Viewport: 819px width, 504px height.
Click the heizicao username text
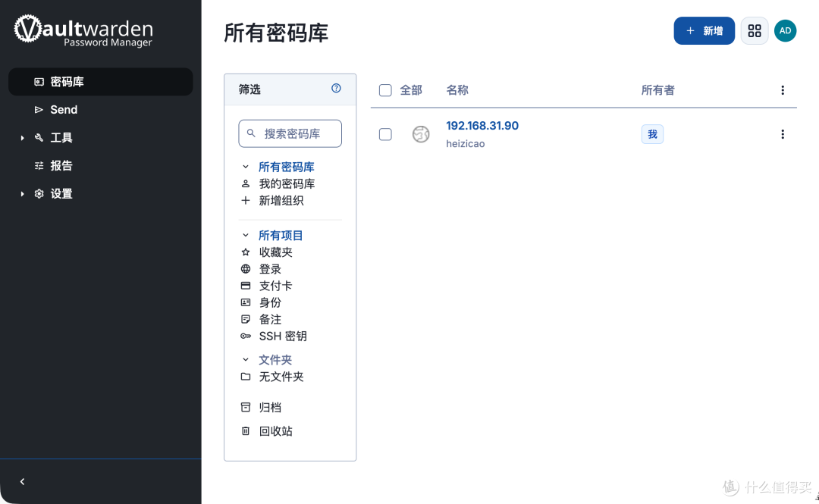coord(466,144)
